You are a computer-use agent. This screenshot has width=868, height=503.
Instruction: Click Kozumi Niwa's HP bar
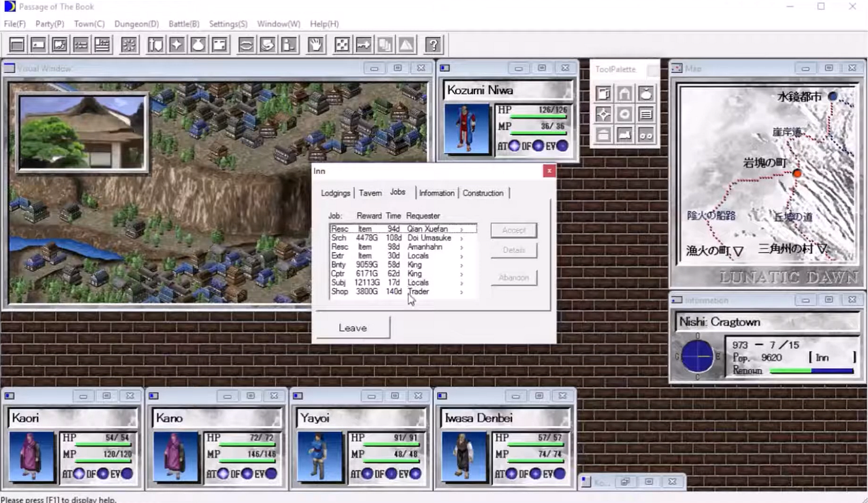(538, 116)
